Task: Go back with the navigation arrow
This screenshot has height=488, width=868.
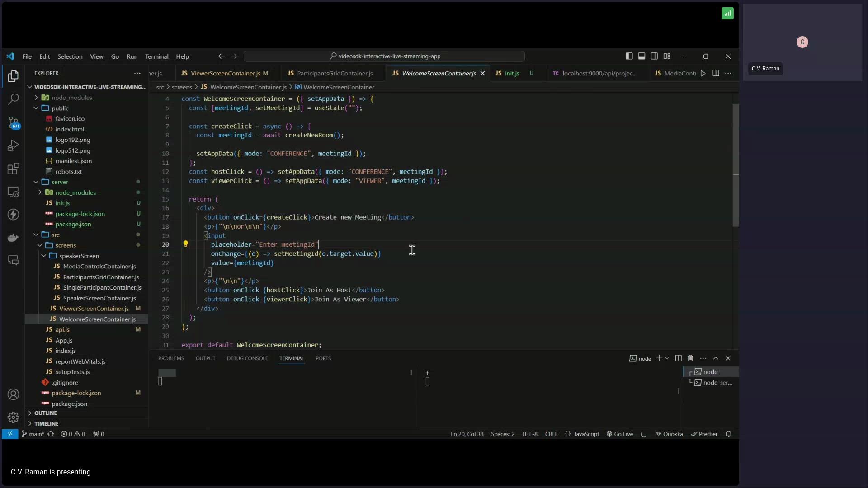Action: [x=221, y=56]
